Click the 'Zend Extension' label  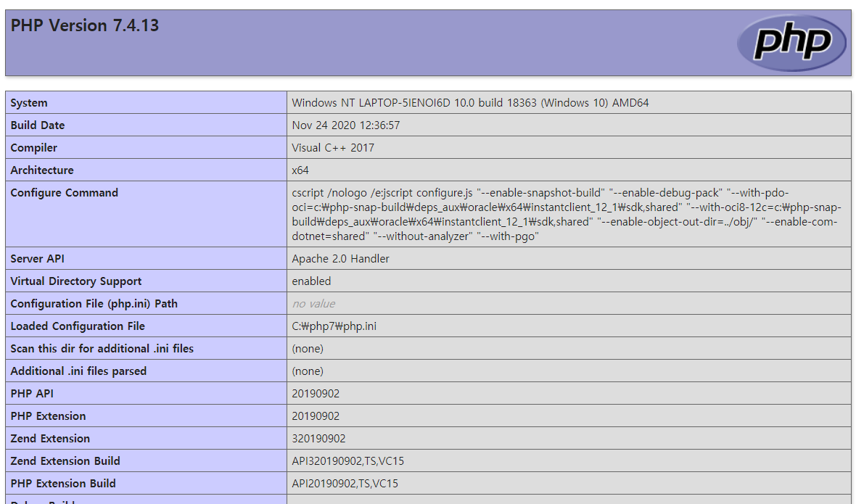click(x=50, y=438)
